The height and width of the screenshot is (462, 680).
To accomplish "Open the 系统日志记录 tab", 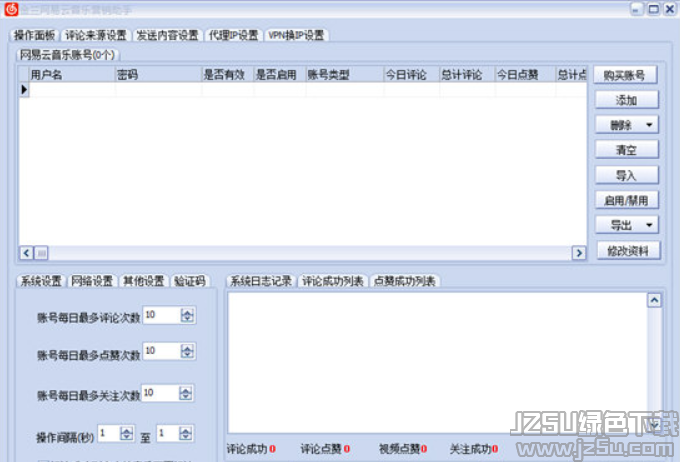I will click(x=261, y=281).
